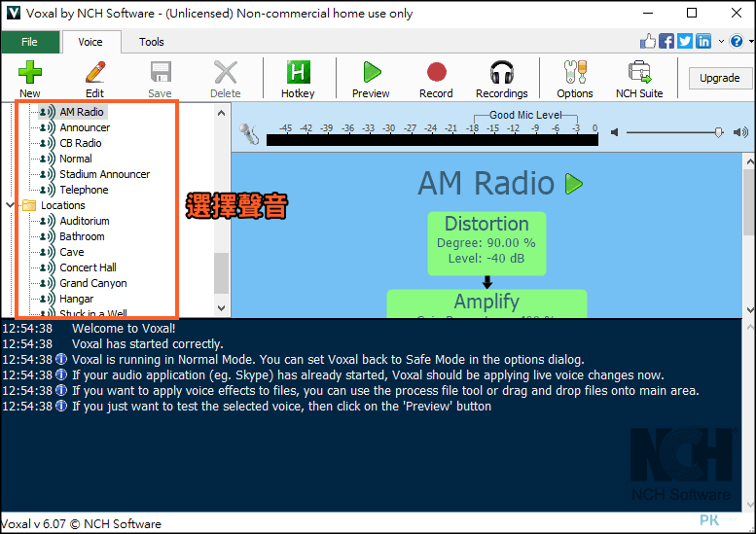Click the voice list scrollbar thumb
Viewport: 756px width, 534px height.
[x=221, y=272]
